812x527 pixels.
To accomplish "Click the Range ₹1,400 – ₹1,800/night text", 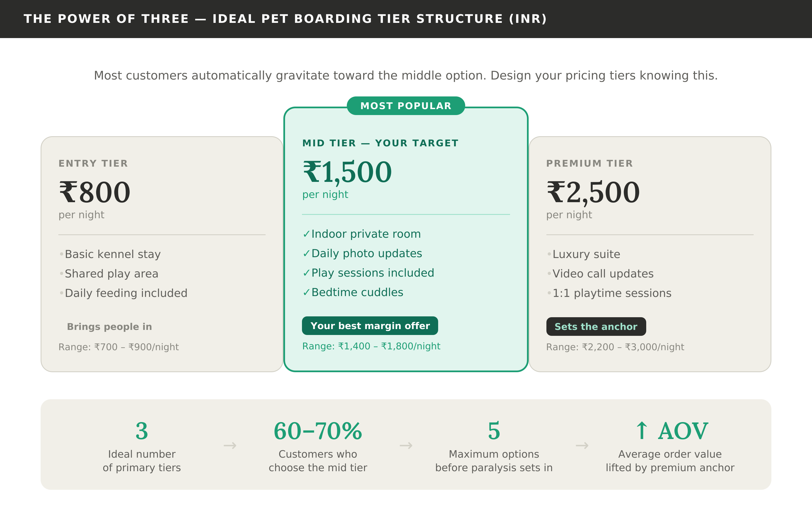I will point(371,346).
